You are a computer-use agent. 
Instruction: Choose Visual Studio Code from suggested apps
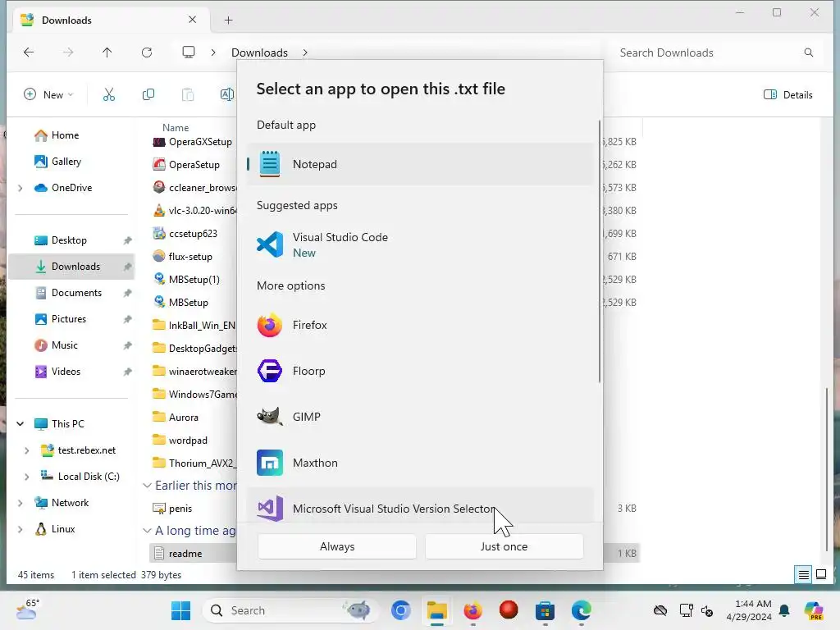coord(420,244)
